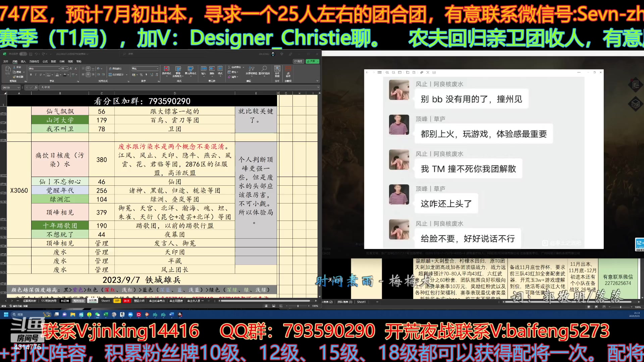Switch to the 公式 ribbon tab
The width and height of the screenshot is (644, 362).
click(x=45, y=61)
